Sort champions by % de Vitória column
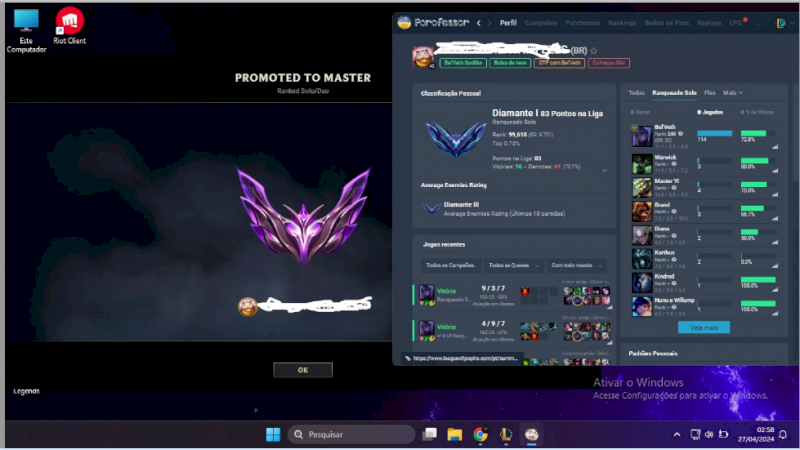800x450 pixels. pos(757,112)
